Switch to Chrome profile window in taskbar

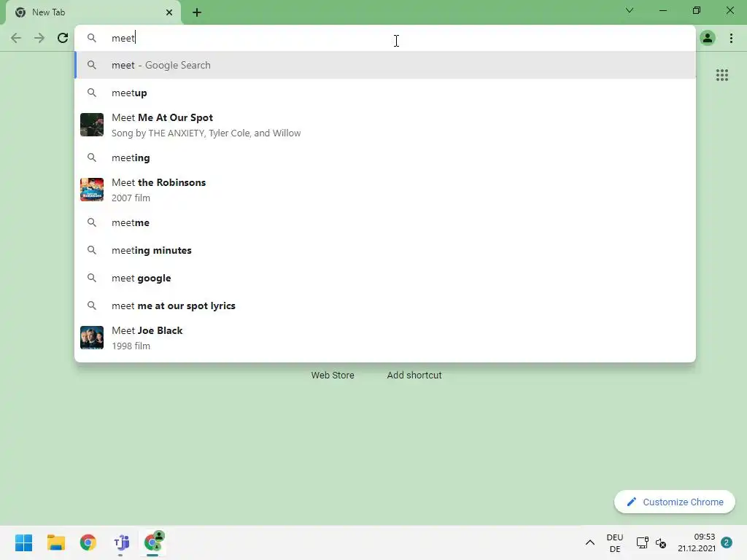[153, 542]
